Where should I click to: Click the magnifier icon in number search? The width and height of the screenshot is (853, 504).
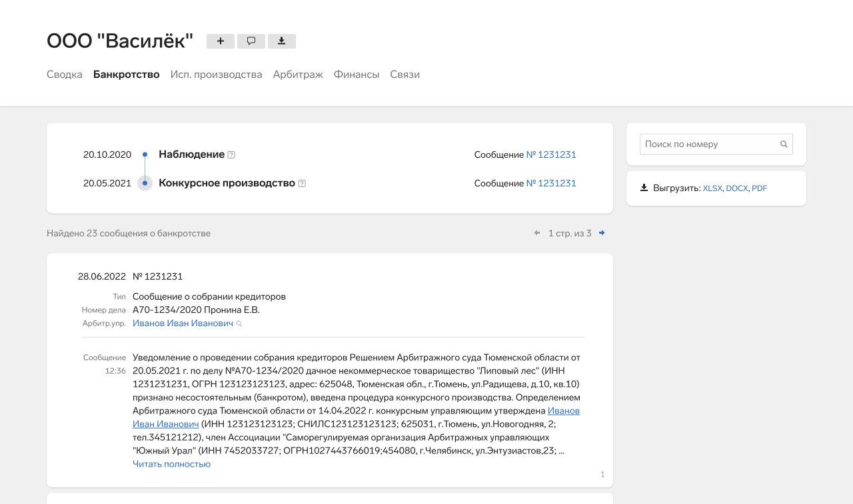(x=784, y=144)
